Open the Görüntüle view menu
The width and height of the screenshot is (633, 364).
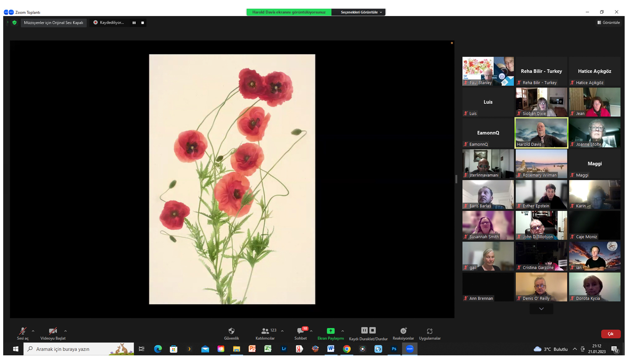coord(608,22)
